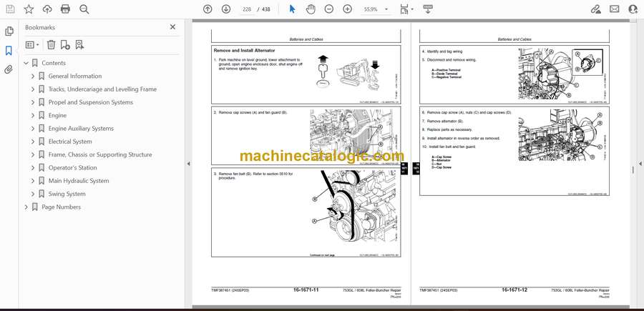Choose the Selection arrow tool
The image size is (644, 311).
point(292,9)
